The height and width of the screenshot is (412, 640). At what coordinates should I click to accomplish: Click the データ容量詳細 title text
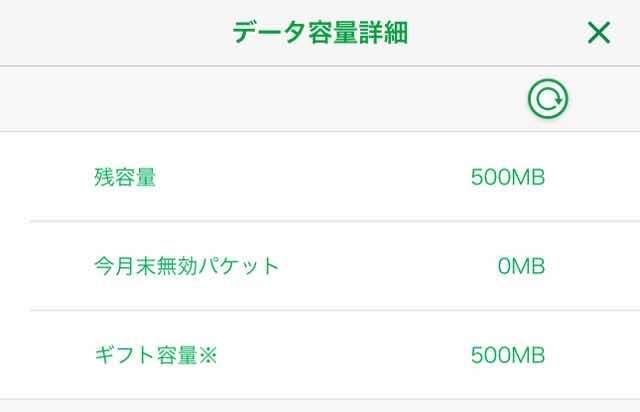pos(320,33)
